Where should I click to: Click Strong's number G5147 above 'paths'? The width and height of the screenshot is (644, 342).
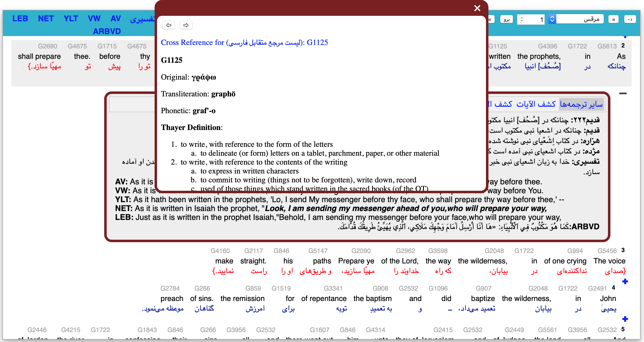318,251
